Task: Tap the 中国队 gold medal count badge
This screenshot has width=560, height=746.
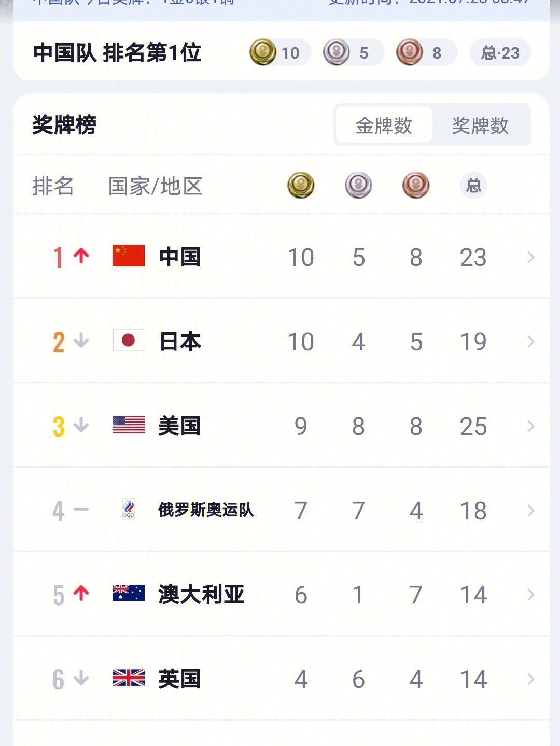Action: [x=280, y=52]
